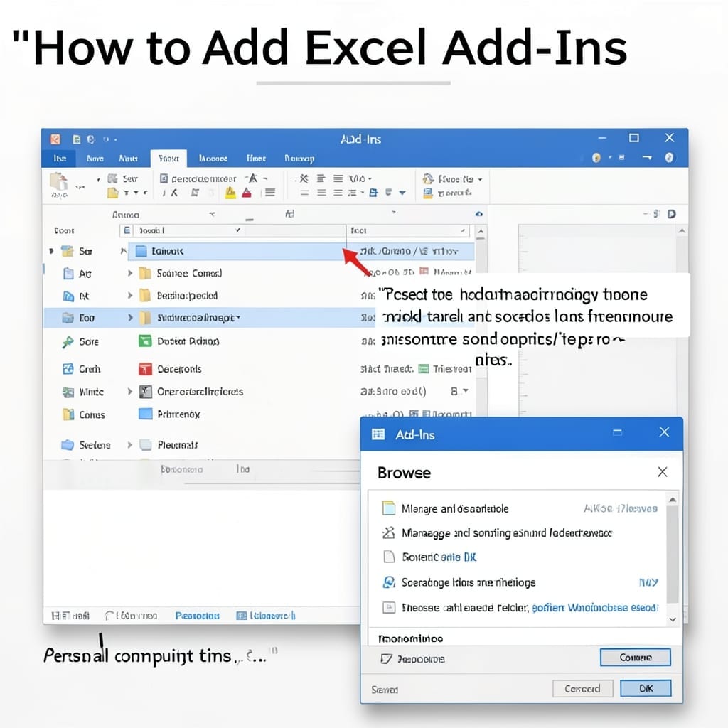The image size is (728, 728).
Task: Click the 'D' icon in right pane header
Action: (x=671, y=214)
